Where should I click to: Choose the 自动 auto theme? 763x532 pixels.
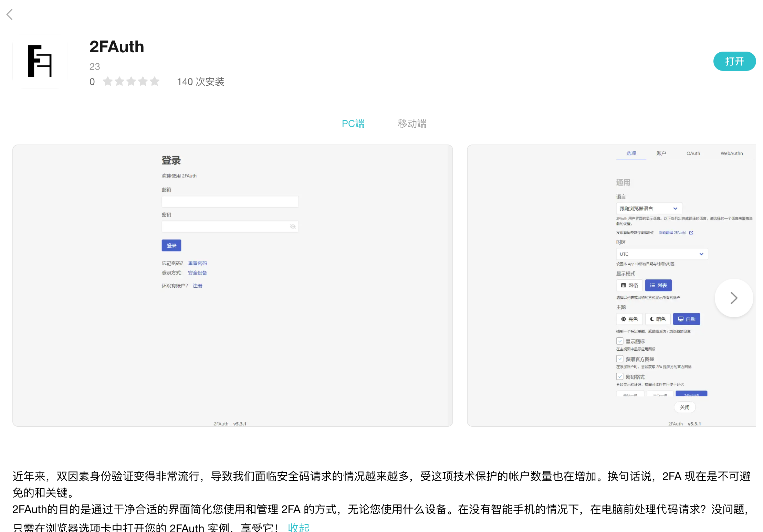click(687, 319)
